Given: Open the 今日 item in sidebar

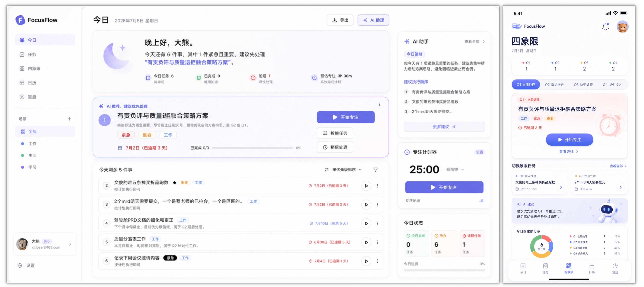Looking at the screenshot, I should tap(45, 40).
